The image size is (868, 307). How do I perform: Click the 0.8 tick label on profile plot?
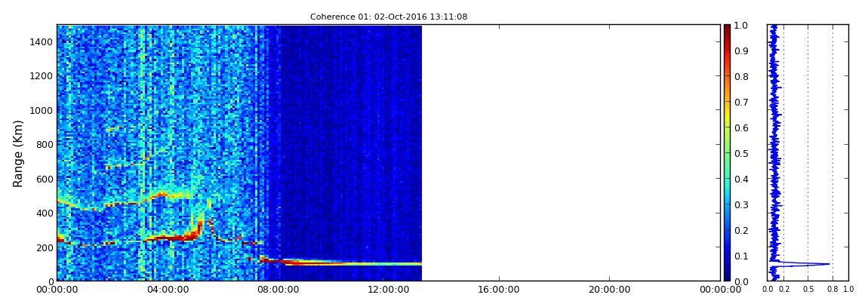[x=833, y=290]
